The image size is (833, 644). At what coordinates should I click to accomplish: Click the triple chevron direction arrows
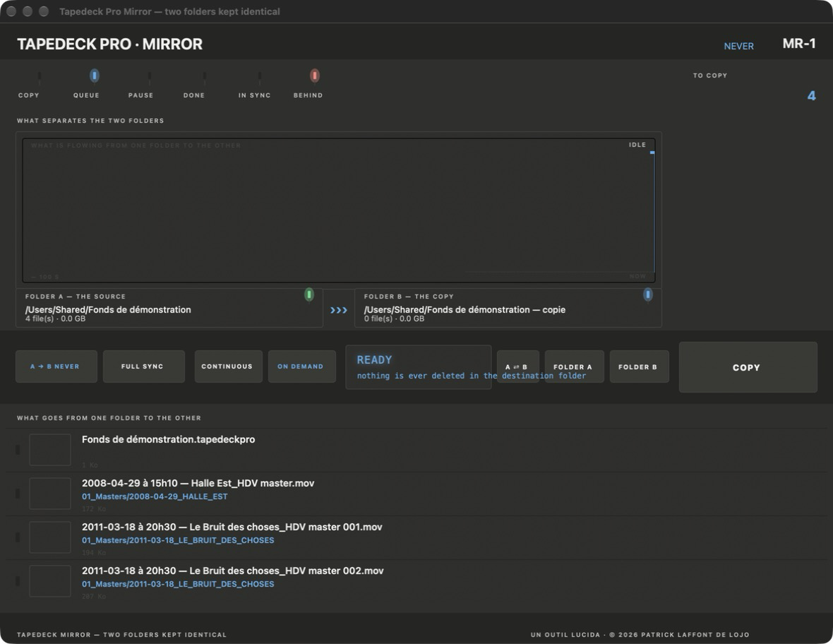pos(338,310)
